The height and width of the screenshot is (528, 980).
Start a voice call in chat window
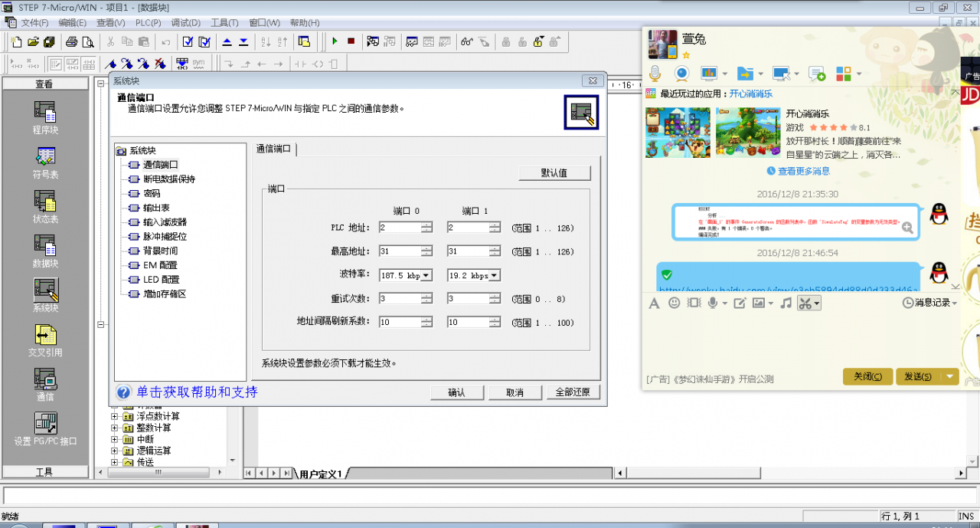pyautogui.click(x=655, y=74)
